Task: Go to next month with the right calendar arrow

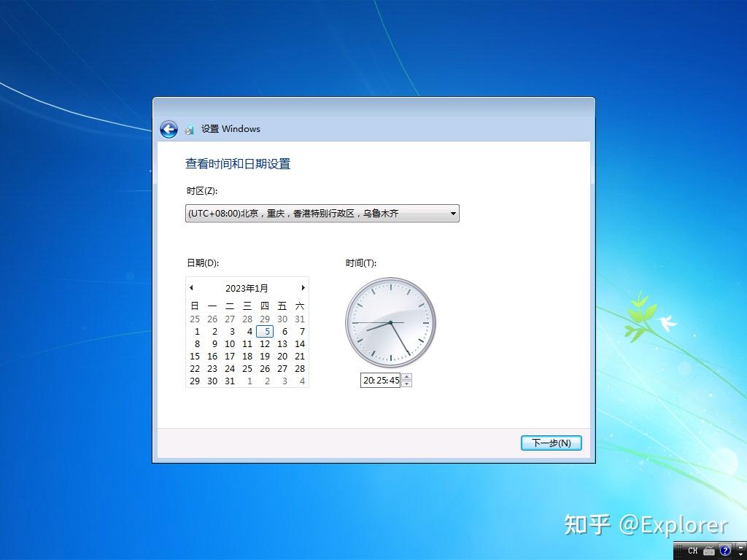Action: click(x=303, y=287)
